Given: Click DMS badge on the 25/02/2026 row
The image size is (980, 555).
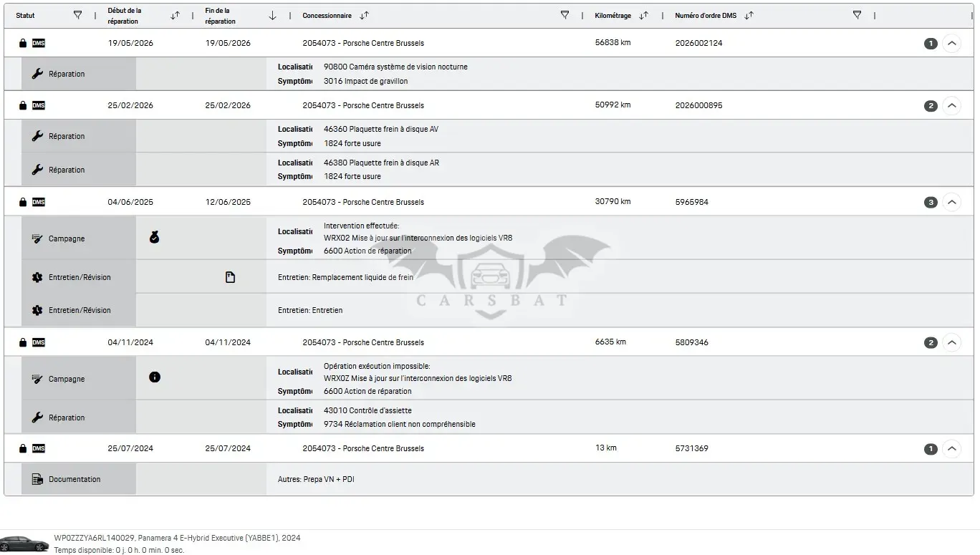Looking at the screenshot, I should click(x=39, y=105).
